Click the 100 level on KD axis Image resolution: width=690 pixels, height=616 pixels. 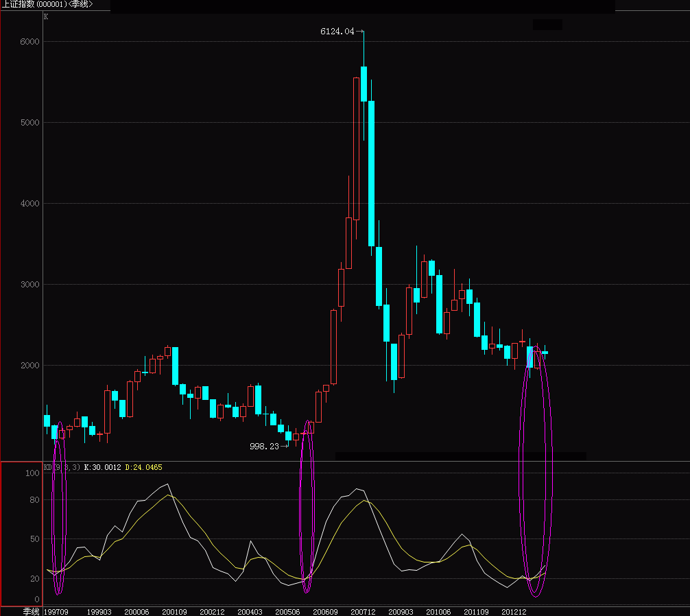click(32, 473)
